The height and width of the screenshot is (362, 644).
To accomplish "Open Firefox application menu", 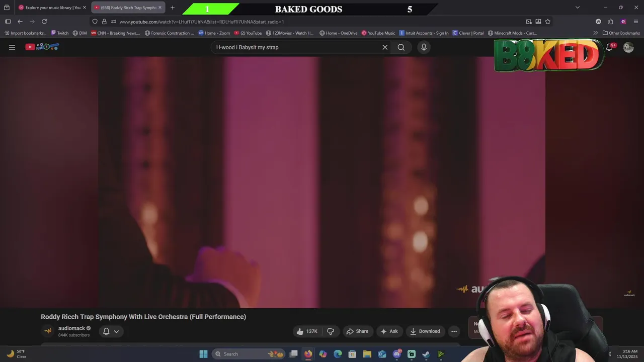I will pyautogui.click(x=636, y=22).
